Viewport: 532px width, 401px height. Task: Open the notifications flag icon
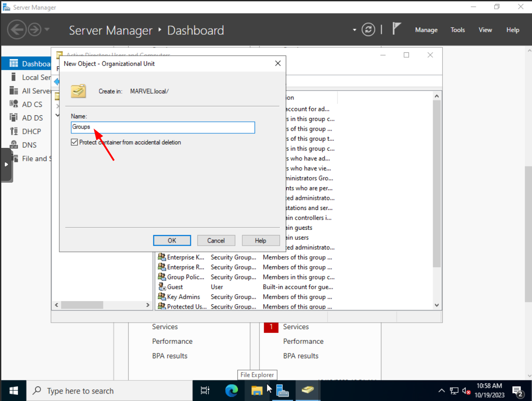click(x=397, y=29)
